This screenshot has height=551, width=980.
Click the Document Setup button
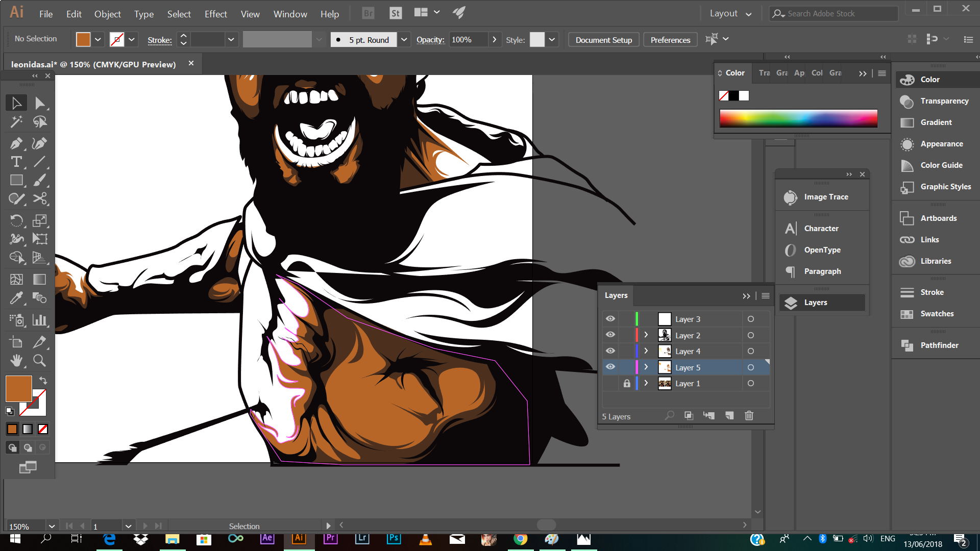[603, 40]
